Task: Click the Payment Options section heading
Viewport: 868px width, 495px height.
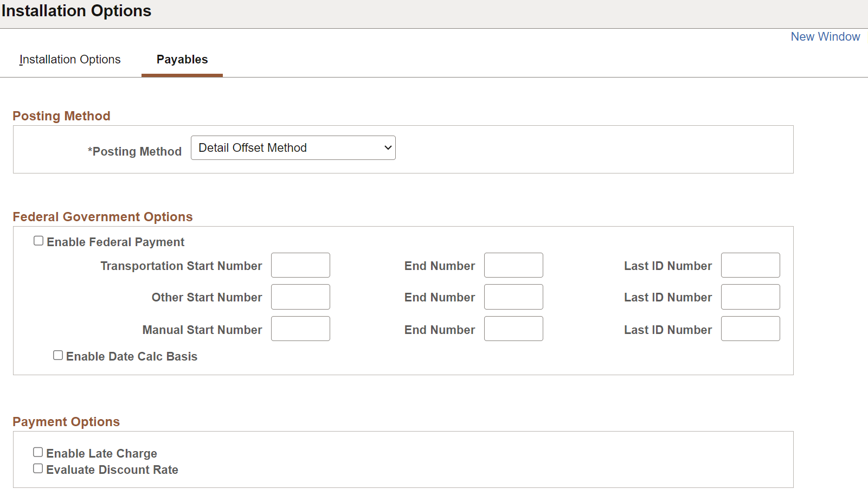Action: coord(66,422)
